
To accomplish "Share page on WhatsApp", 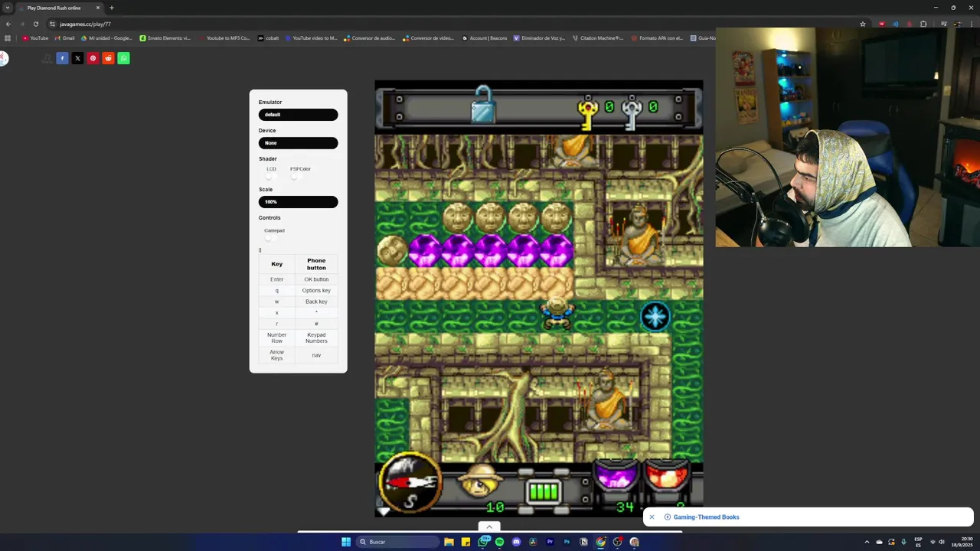I will 123,58.
